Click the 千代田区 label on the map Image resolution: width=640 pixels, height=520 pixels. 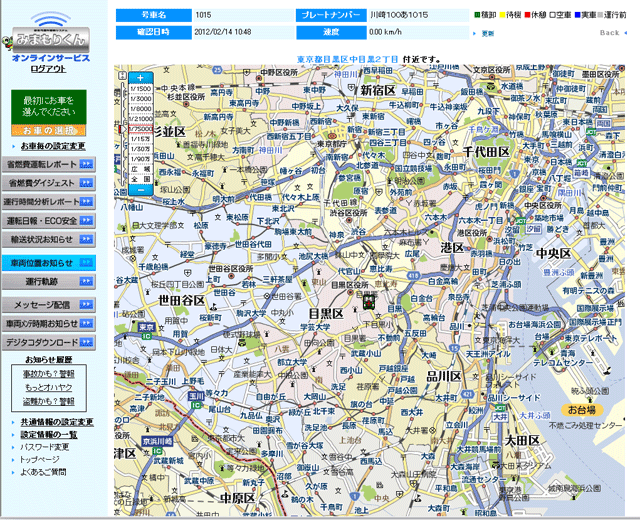tap(486, 152)
